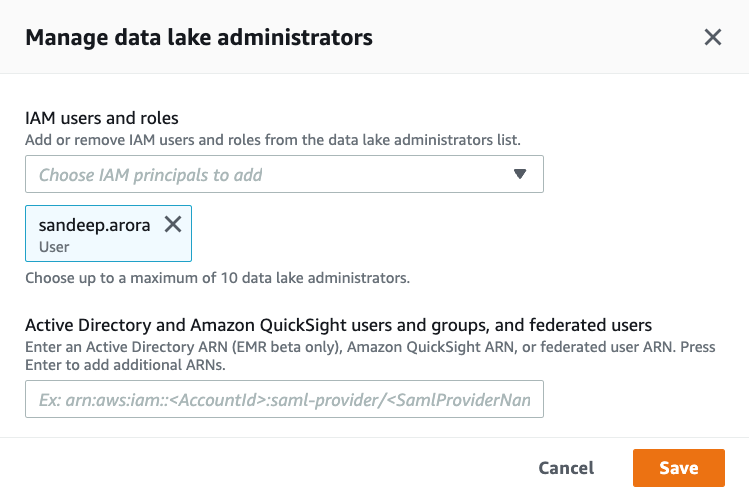Image resolution: width=749 pixels, height=498 pixels.
Task: Save the data lake administrators
Action: click(678, 468)
